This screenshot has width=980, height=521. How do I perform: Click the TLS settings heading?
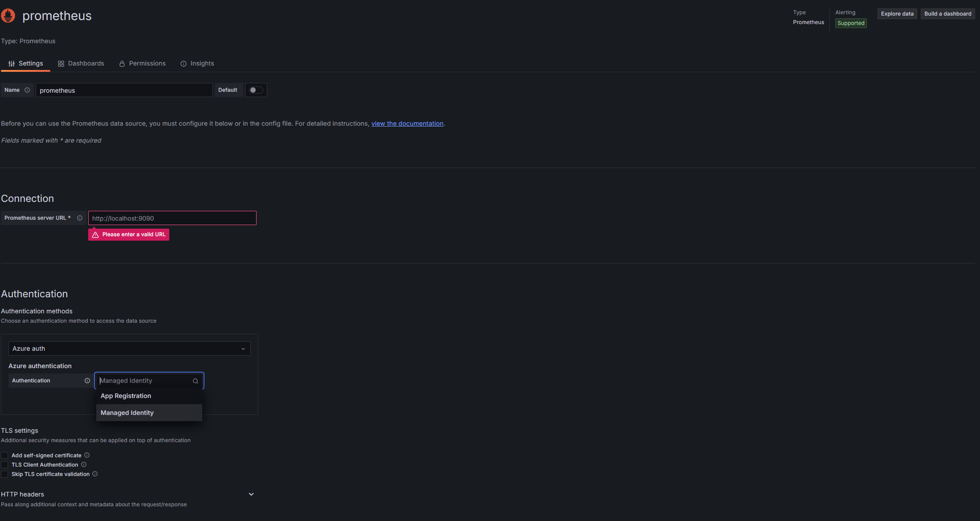coord(20,431)
